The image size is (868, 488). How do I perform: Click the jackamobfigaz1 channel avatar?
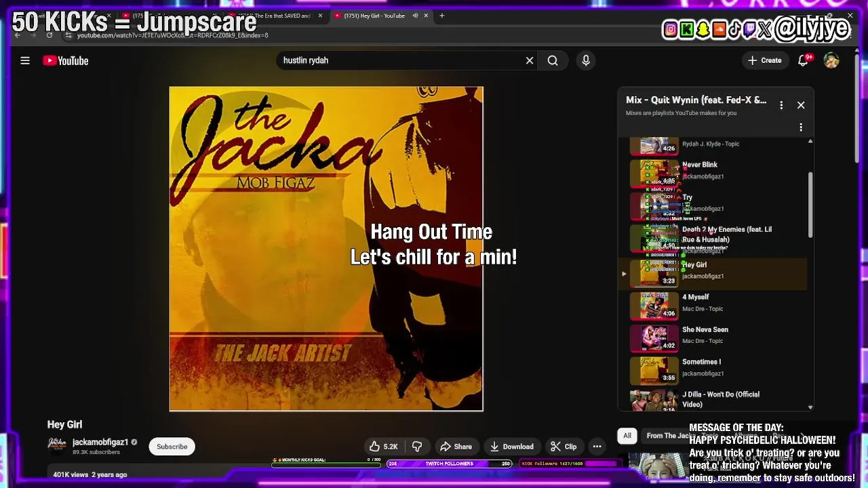coord(57,445)
